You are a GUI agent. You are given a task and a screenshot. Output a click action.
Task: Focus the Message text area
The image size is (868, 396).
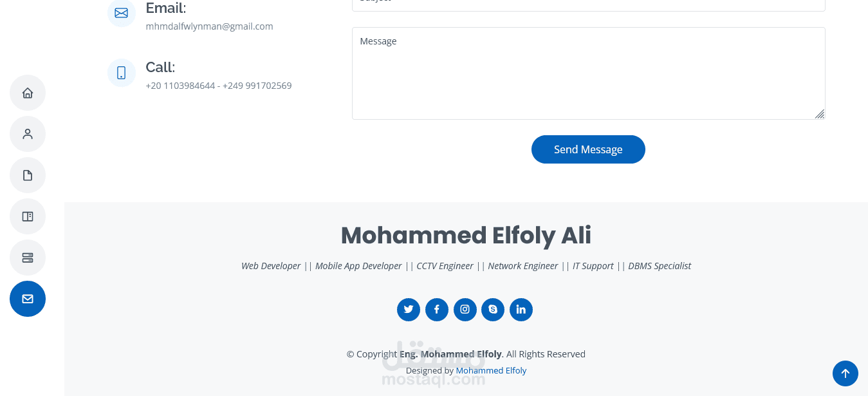[x=588, y=73]
